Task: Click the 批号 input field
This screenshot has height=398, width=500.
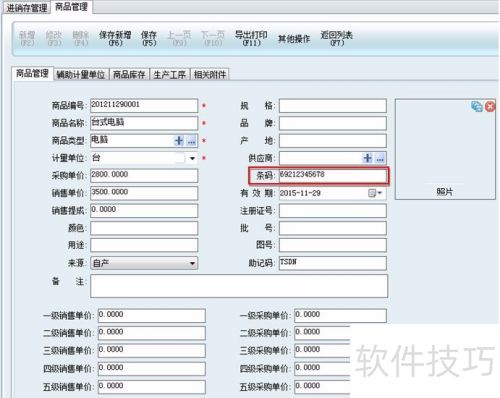Action: point(333,228)
